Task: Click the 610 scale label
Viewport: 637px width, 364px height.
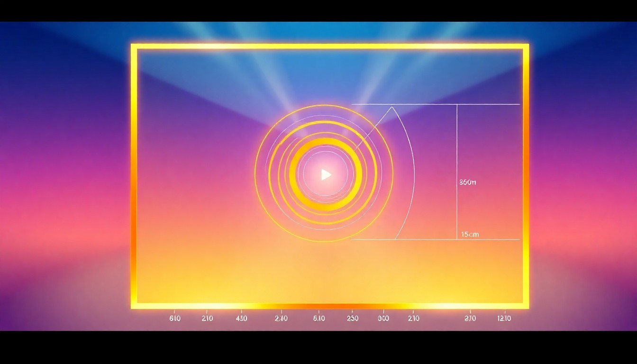Action: (x=174, y=318)
